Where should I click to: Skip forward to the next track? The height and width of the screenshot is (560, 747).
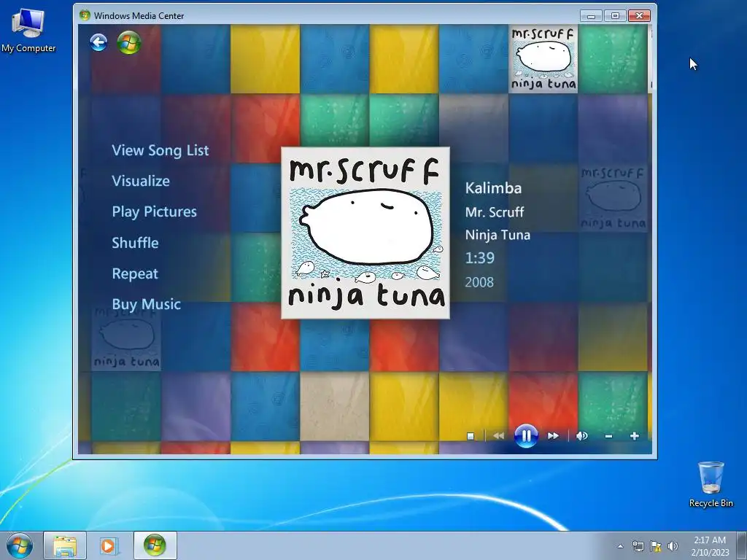pos(553,436)
